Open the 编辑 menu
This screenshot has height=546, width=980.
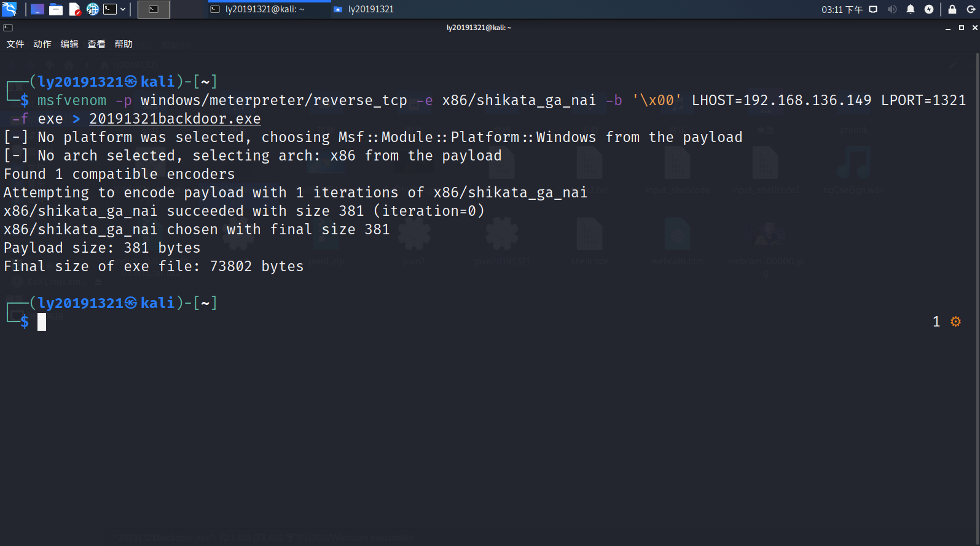coord(69,44)
